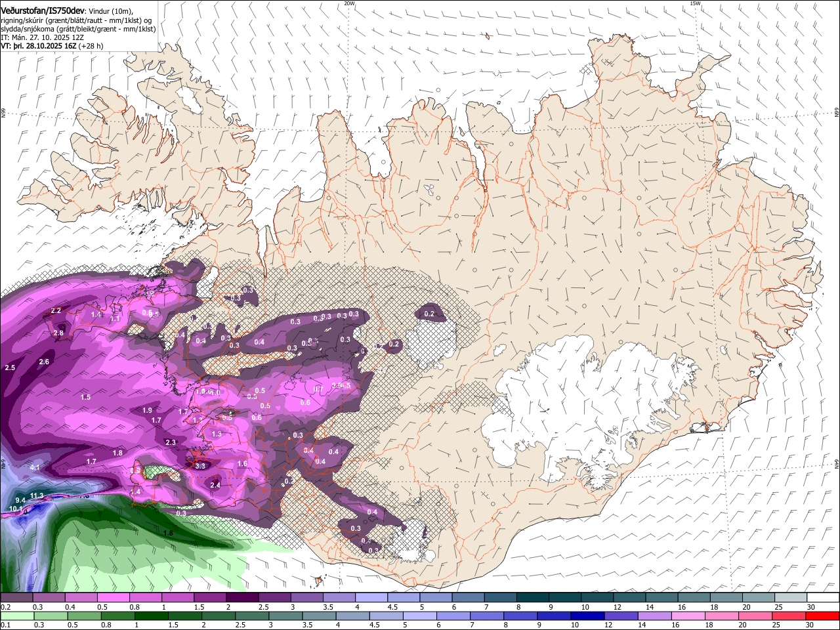This screenshot has height=630, width=840.
Task: Click the 1.9 snowfall value on the map
Action: [147, 411]
